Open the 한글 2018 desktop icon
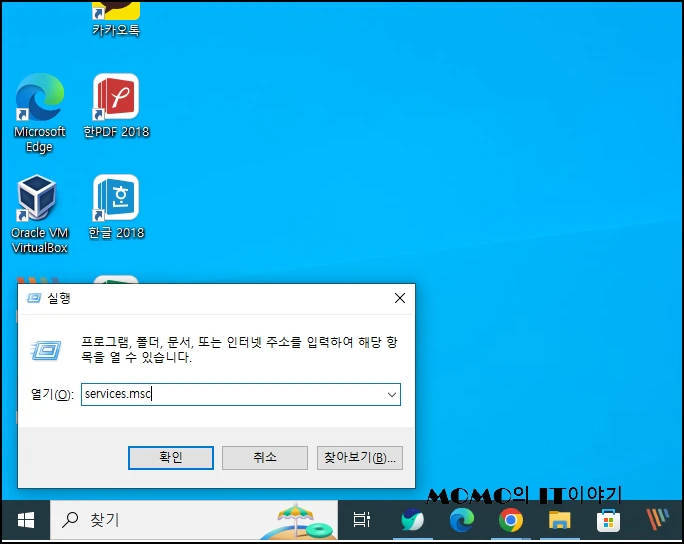Viewport: 684px width, 544px height. [x=116, y=207]
